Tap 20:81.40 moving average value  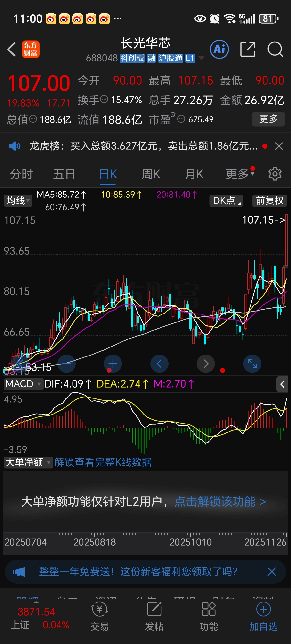pyautogui.click(x=177, y=195)
